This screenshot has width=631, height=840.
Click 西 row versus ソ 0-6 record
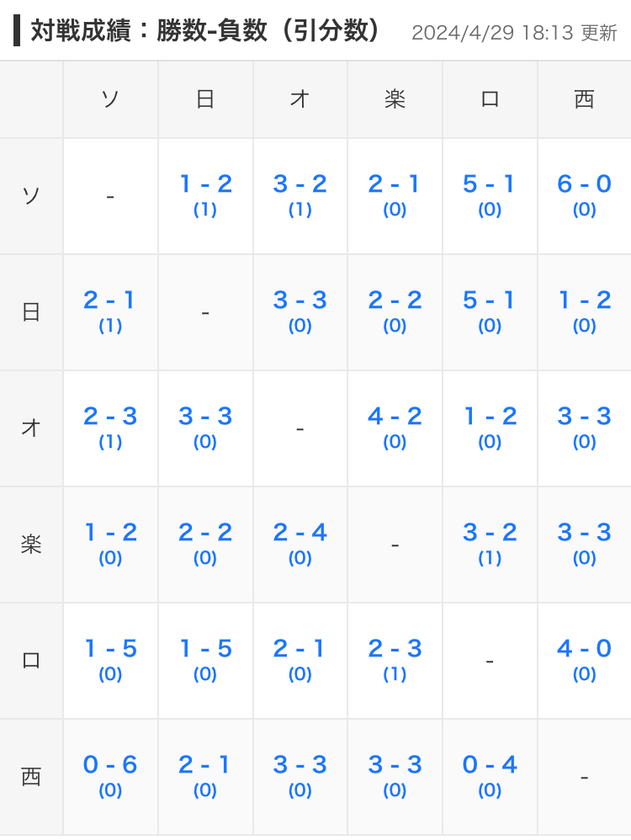(x=110, y=765)
